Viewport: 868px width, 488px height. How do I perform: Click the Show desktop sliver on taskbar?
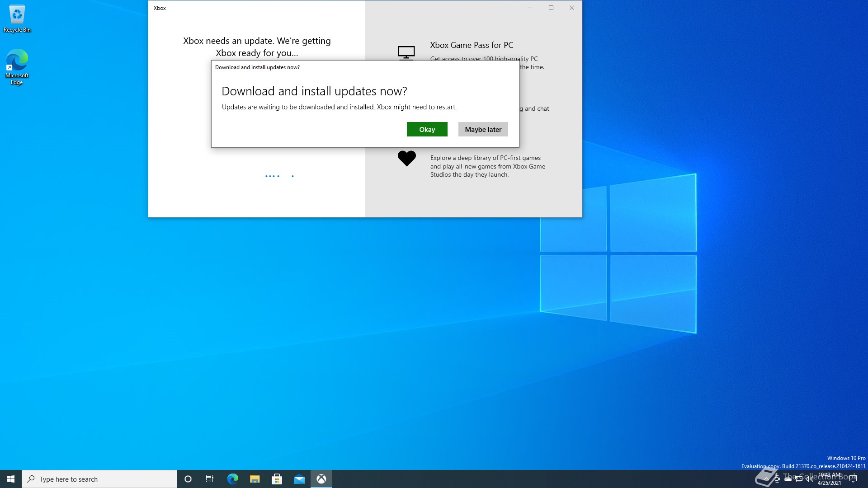pos(866,479)
